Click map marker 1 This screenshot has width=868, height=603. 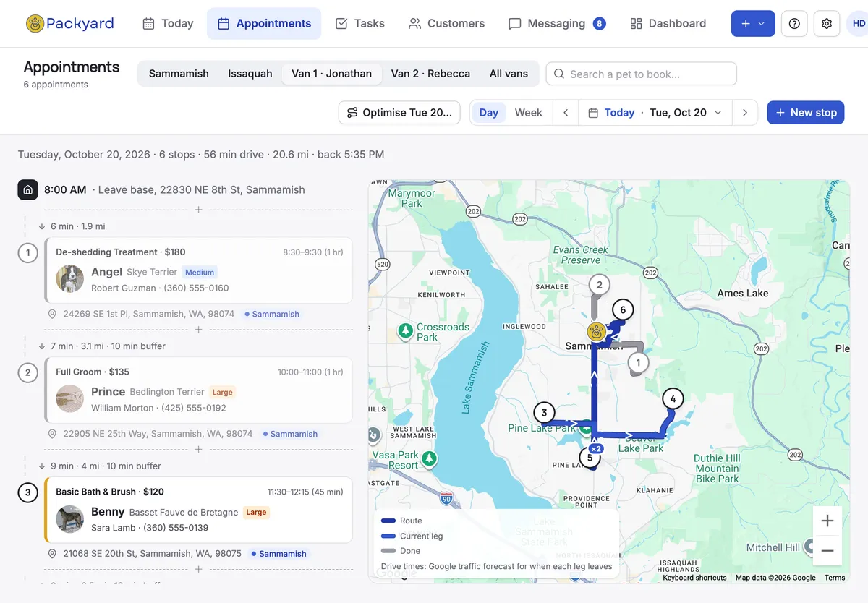coord(638,362)
